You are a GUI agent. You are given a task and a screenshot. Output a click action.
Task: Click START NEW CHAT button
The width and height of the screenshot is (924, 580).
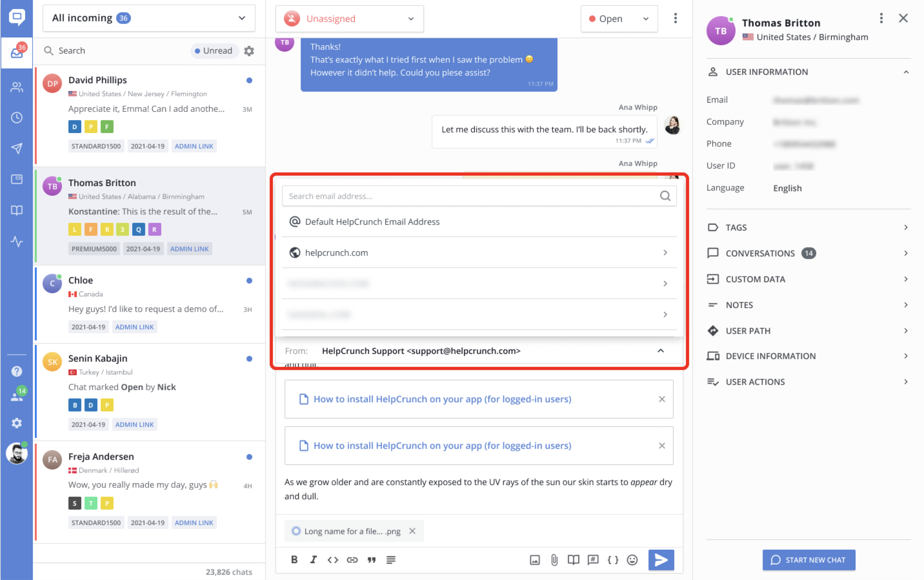point(809,560)
